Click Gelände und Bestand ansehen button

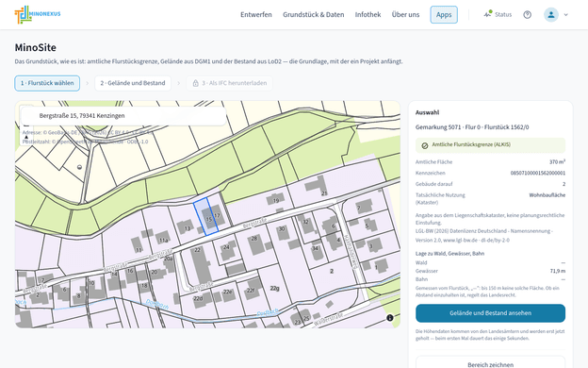(490, 313)
